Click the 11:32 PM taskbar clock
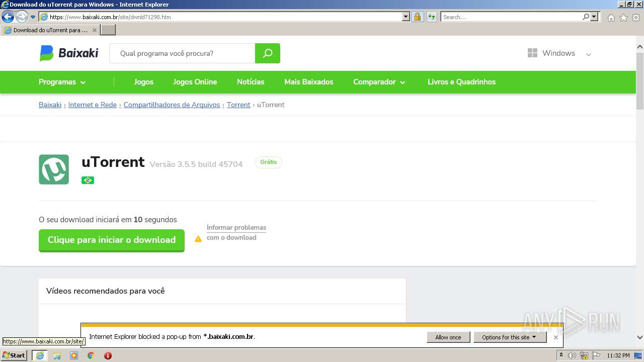Screen dimensions: 644x362 (618, 355)
